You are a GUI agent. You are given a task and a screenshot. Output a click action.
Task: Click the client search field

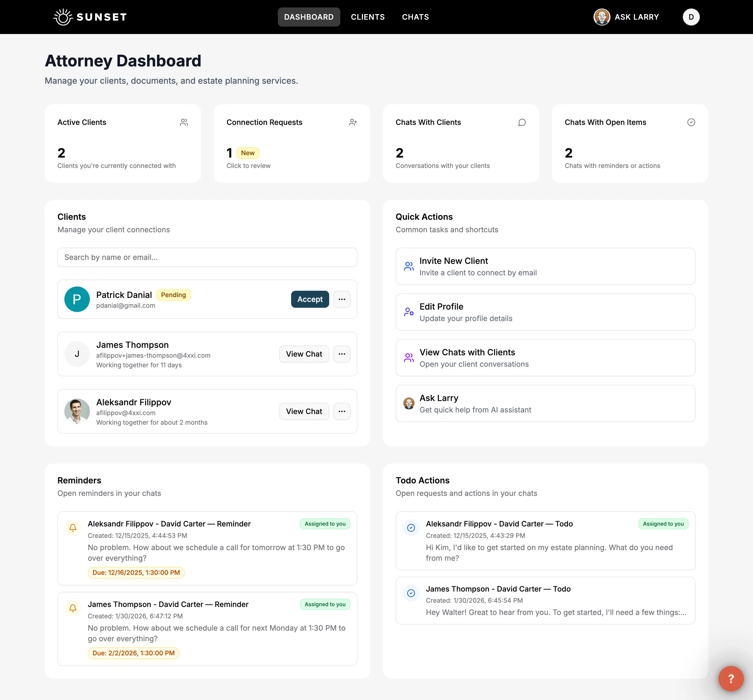tap(207, 257)
